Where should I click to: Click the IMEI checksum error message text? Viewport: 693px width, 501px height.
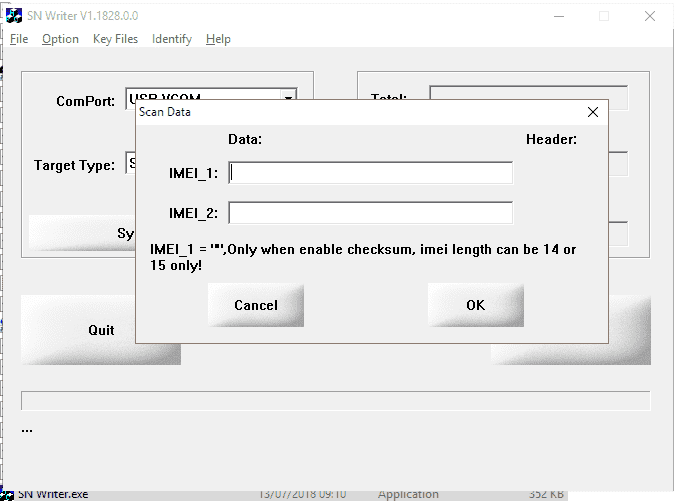click(363, 257)
